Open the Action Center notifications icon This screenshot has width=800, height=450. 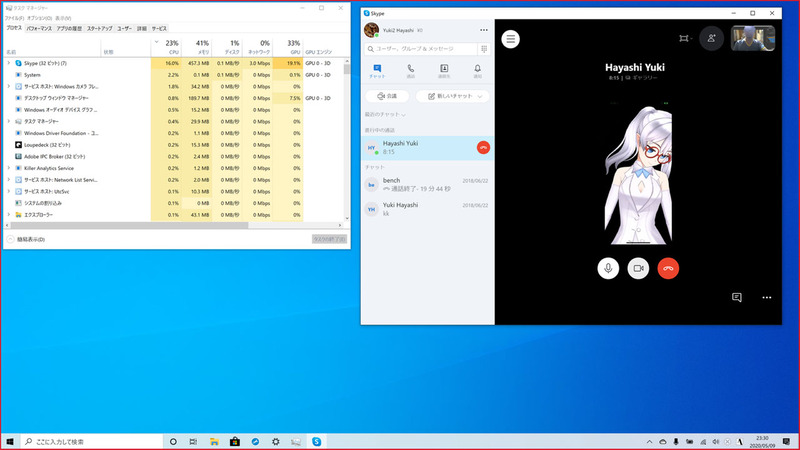click(x=786, y=442)
